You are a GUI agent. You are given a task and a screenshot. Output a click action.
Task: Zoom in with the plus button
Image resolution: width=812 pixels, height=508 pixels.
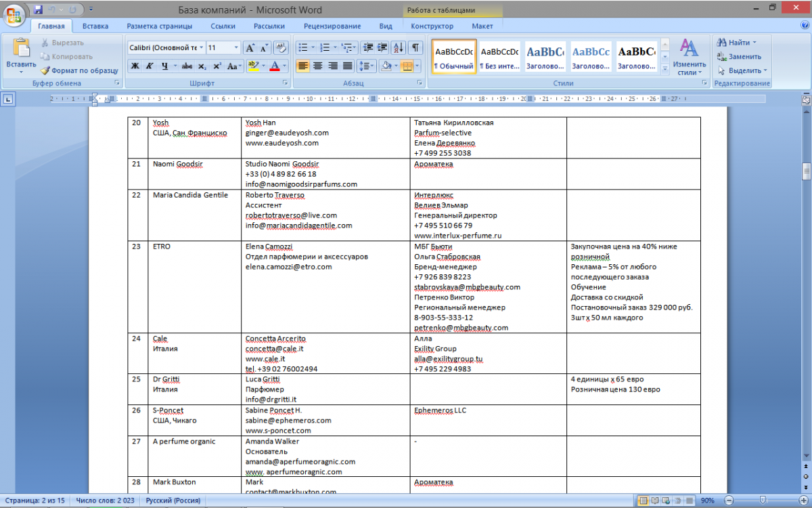coord(804,501)
